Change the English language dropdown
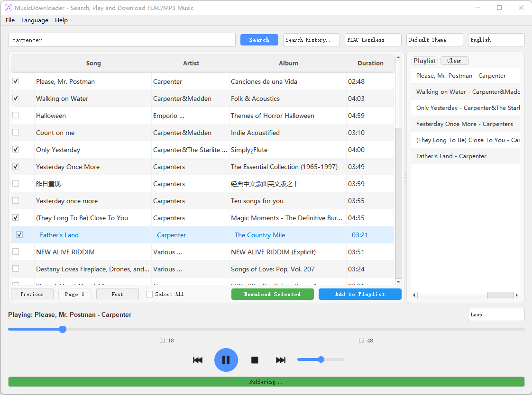 point(496,40)
